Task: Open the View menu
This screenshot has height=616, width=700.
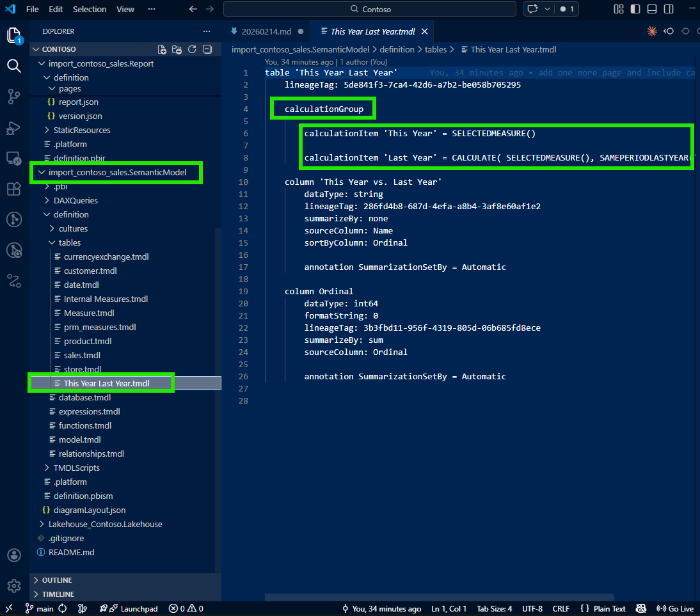Action: [125, 9]
